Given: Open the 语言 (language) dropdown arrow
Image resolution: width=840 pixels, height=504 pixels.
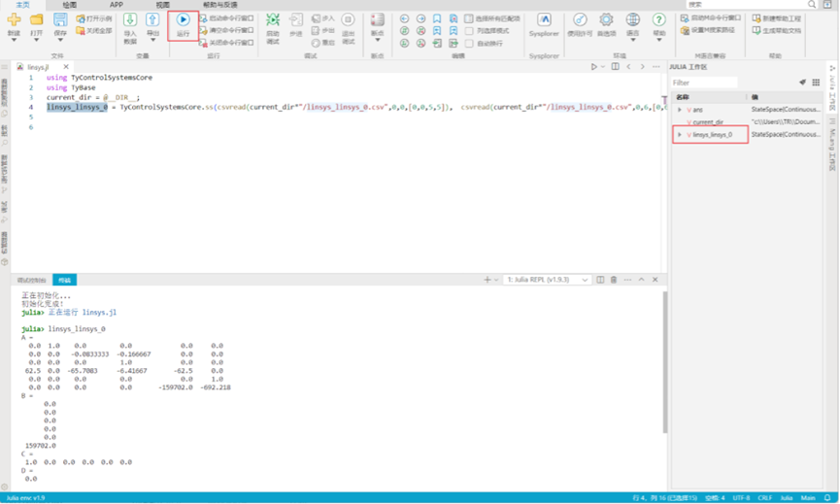Looking at the screenshot, I should (633, 40).
